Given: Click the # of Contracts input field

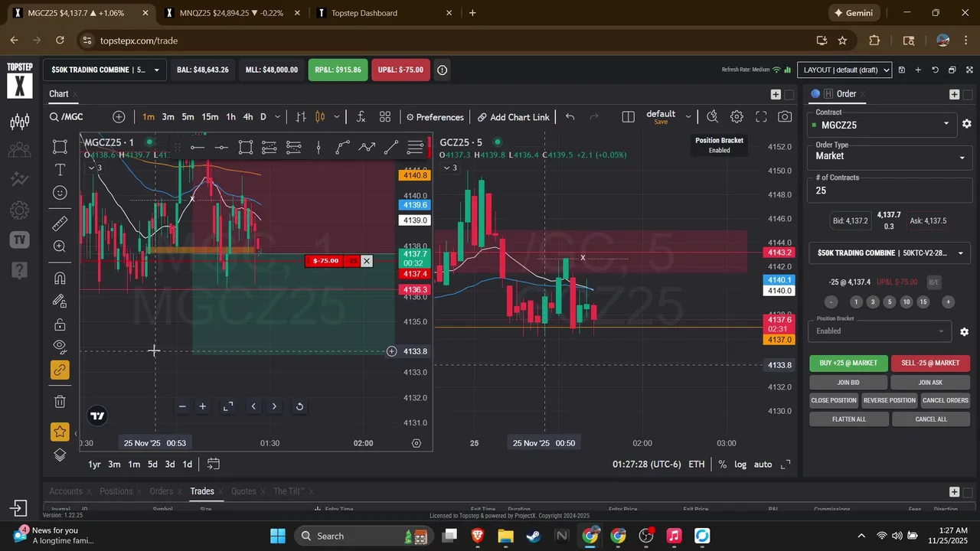Looking at the screenshot, I should [890, 191].
